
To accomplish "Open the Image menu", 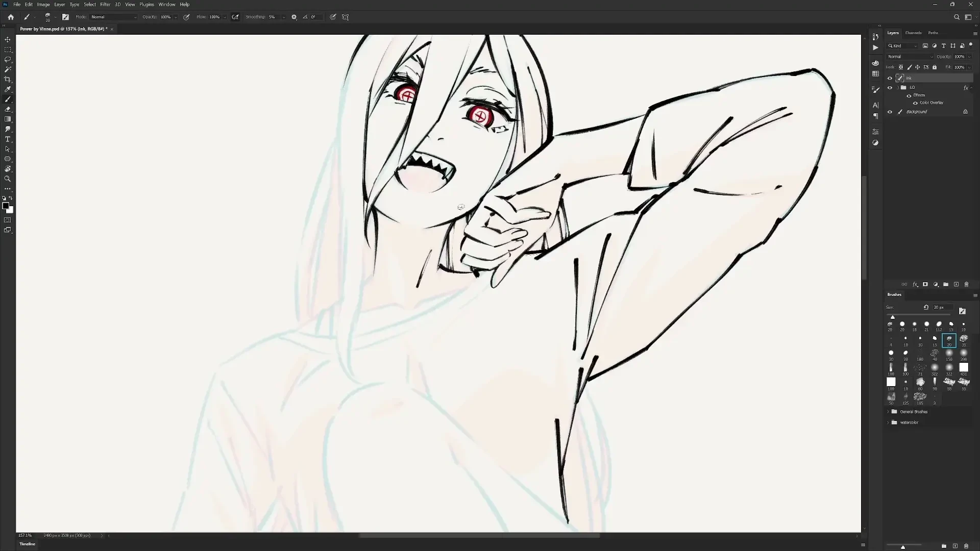I will click(x=43, y=4).
